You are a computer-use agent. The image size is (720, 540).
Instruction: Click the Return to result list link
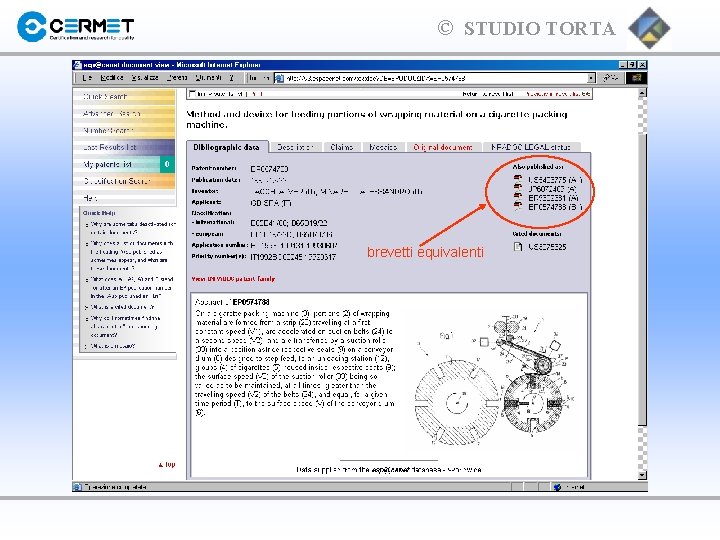[488, 94]
